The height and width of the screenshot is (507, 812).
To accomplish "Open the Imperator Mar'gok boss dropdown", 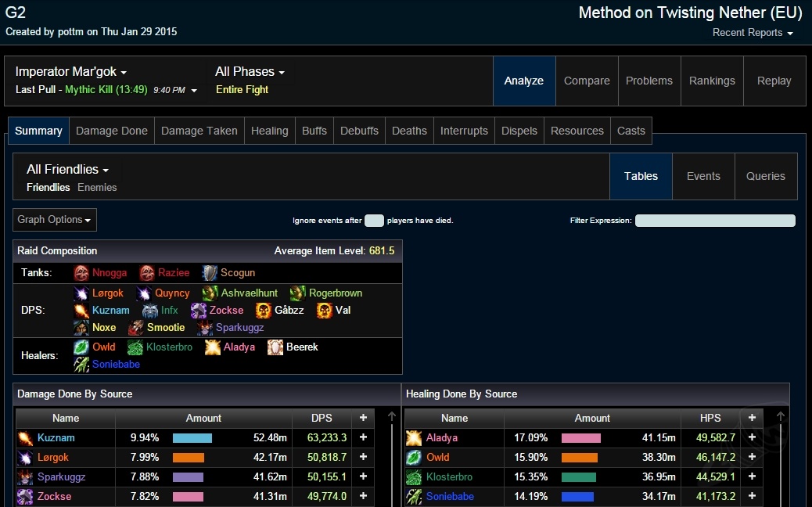I will [x=71, y=72].
